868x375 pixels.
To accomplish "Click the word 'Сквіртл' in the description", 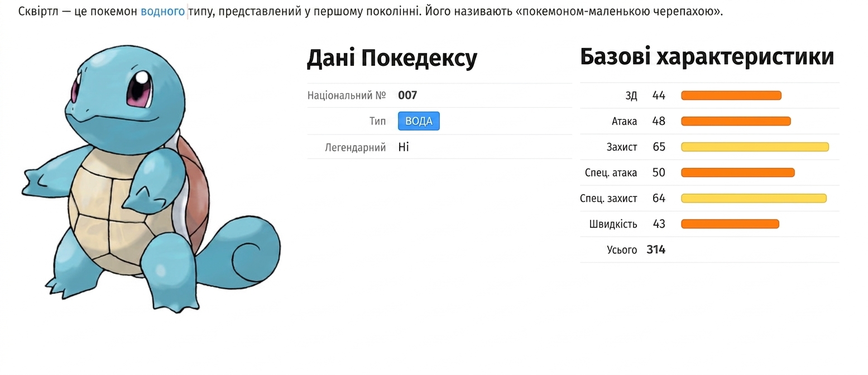I will pos(38,12).
